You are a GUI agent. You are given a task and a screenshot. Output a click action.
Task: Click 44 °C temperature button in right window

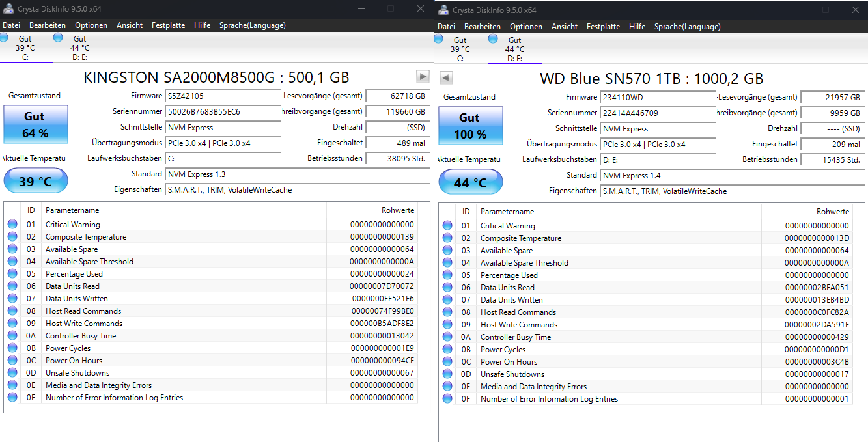[470, 182]
